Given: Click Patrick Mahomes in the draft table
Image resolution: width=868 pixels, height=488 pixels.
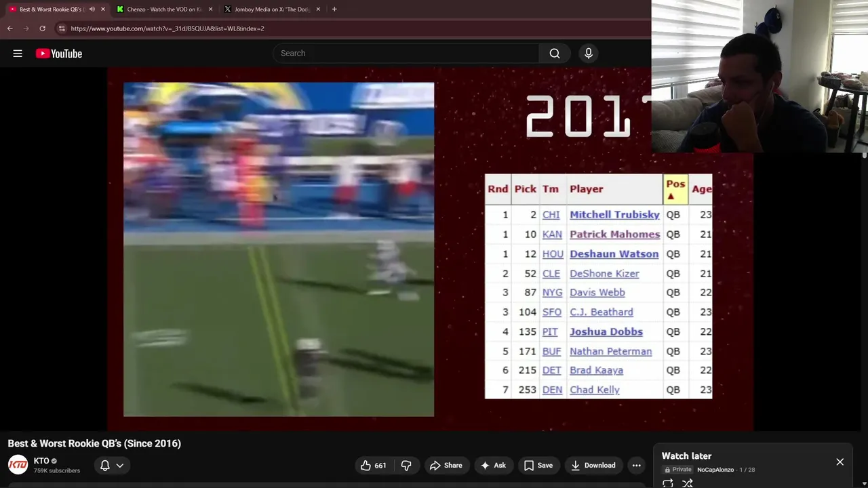Looking at the screenshot, I should 614,235.
